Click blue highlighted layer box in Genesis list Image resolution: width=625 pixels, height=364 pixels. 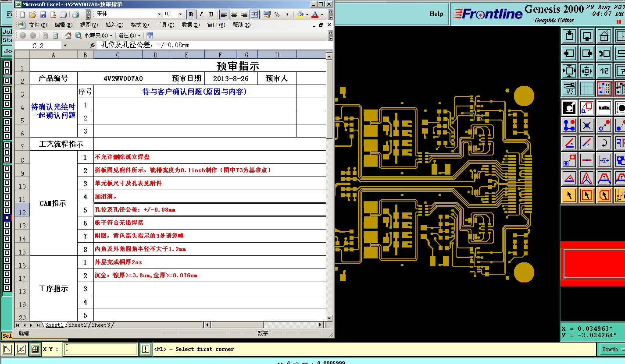coord(7,217)
